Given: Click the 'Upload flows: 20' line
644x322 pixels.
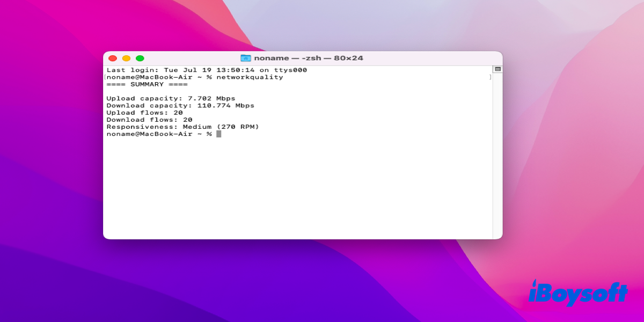Looking at the screenshot, I should (144, 113).
